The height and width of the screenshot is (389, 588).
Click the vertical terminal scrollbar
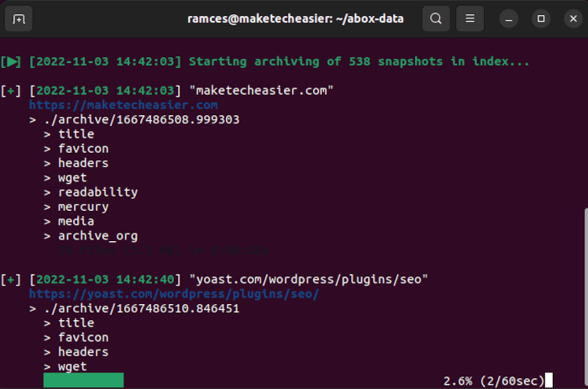tap(585, 298)
